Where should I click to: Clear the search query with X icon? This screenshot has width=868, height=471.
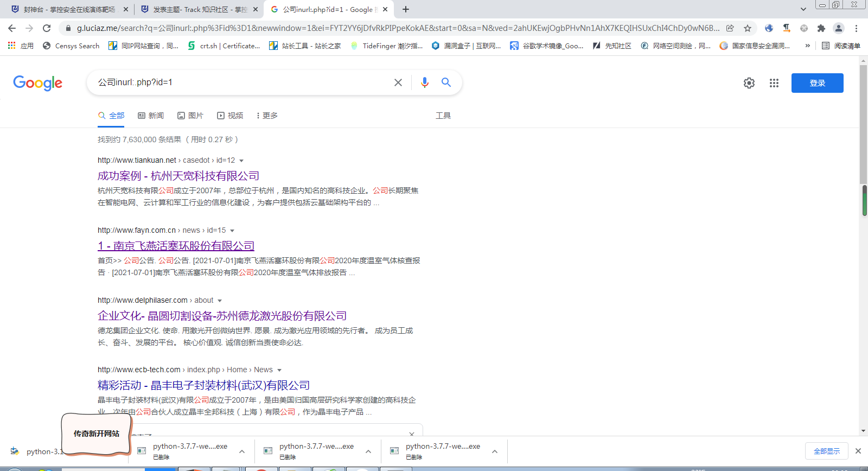[398, 82]
